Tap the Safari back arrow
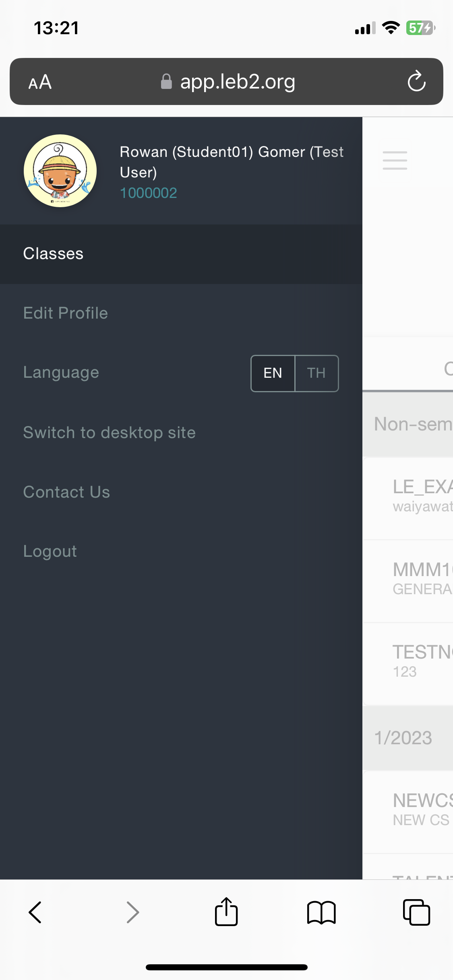Viewport: 453px width, 980px height. click(35, 912)
